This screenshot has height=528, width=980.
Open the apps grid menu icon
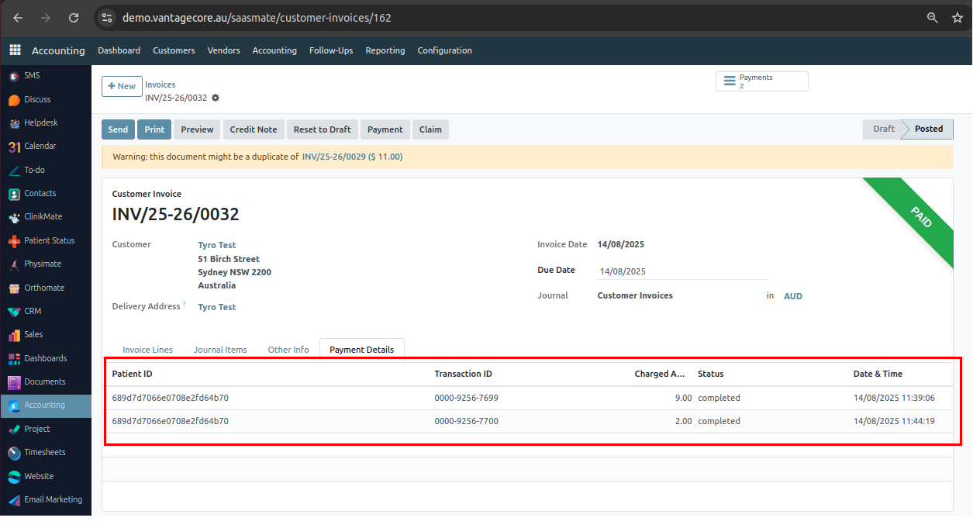[x=15, y=50]
